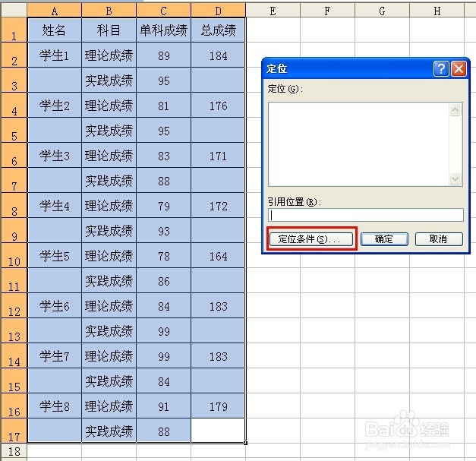The height and width of the screenshot is (461, 476).
Task: Confirm with the 确定 button
Action: tap(384, 239)
